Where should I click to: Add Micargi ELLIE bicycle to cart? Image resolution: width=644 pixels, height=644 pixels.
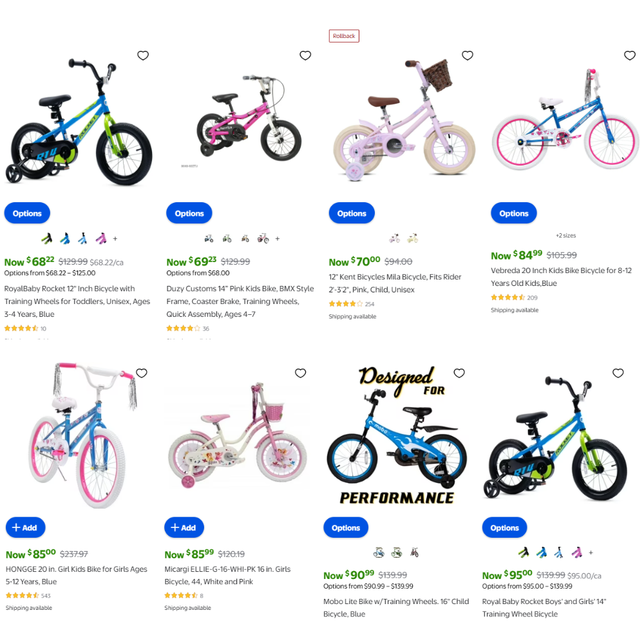[184, 527]
